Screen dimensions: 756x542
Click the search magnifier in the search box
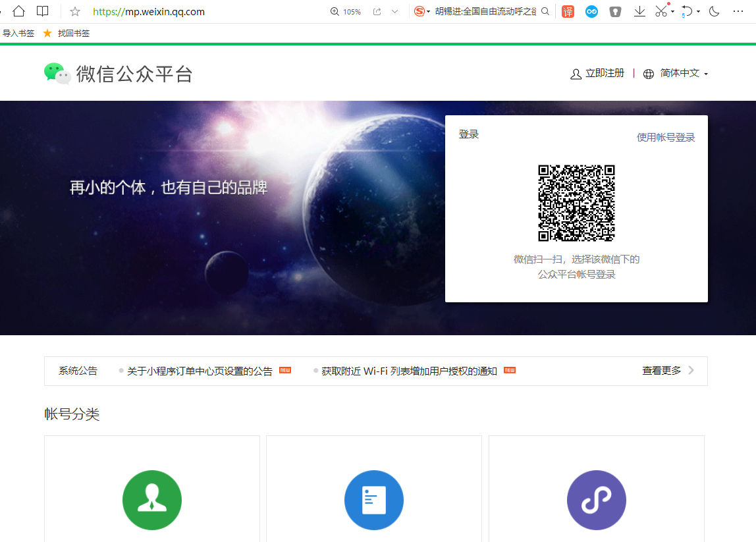(x=545, y=11)
